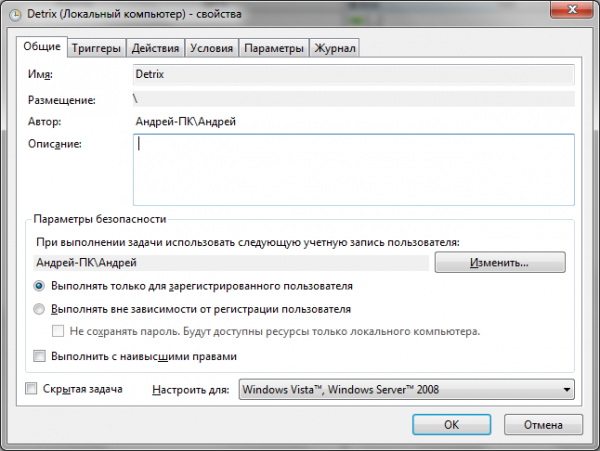
Task: Click inside the Описание text area
Action: pos(354,169)
